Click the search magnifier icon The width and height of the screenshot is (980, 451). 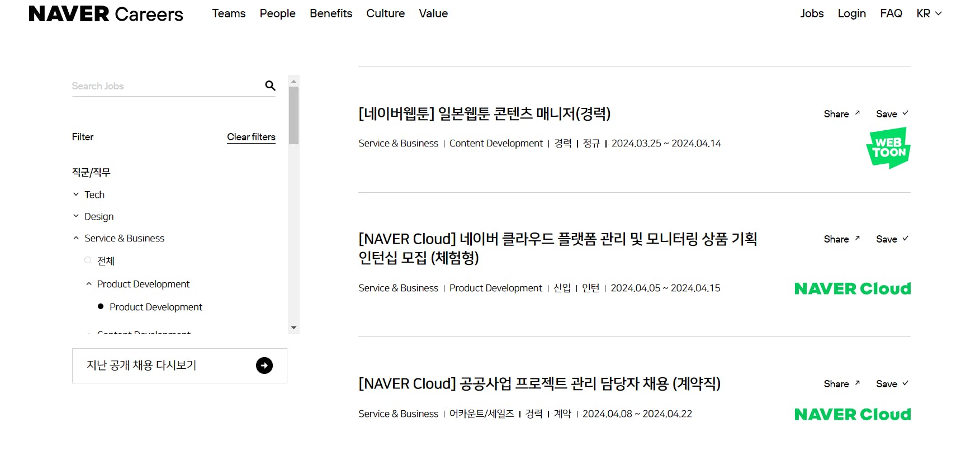[x=270, y=86]
